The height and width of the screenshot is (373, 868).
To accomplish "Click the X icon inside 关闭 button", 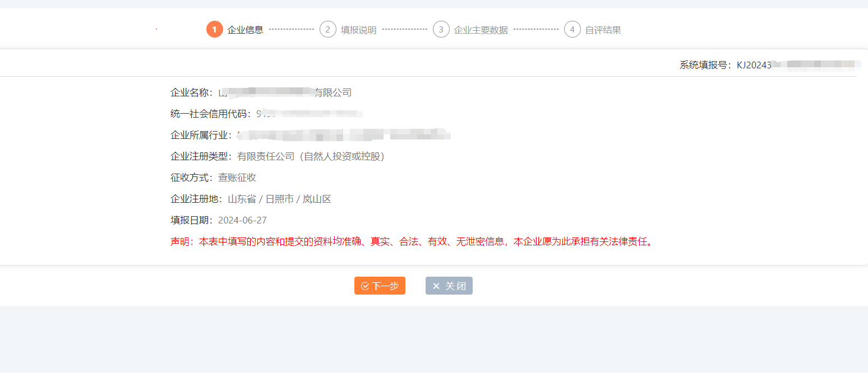I will coord(436,286).
